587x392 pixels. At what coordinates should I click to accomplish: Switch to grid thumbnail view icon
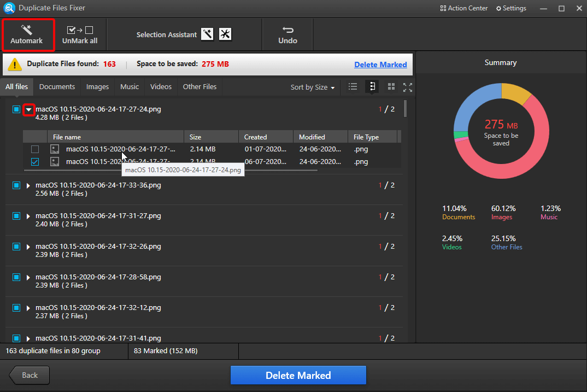coord(391,87)
